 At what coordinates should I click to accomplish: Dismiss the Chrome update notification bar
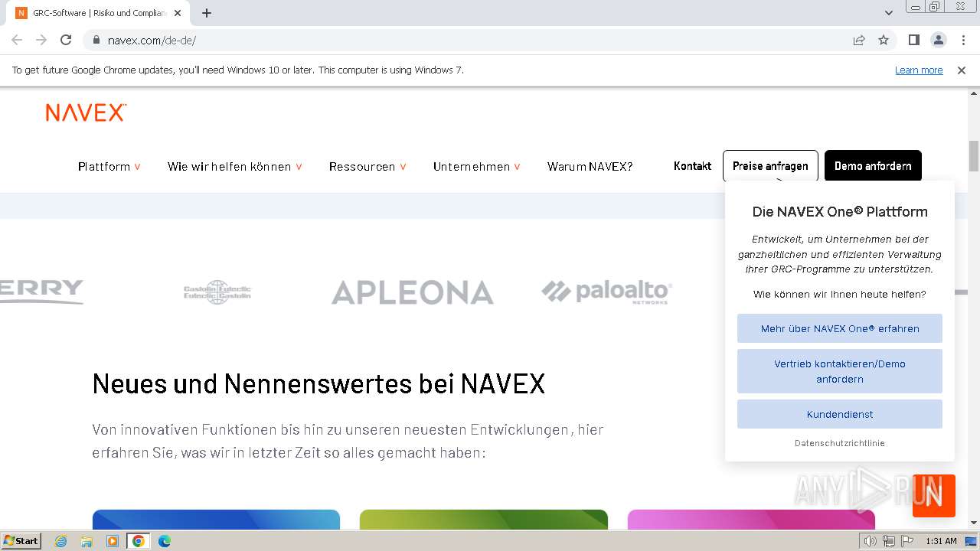click(962, 70)
